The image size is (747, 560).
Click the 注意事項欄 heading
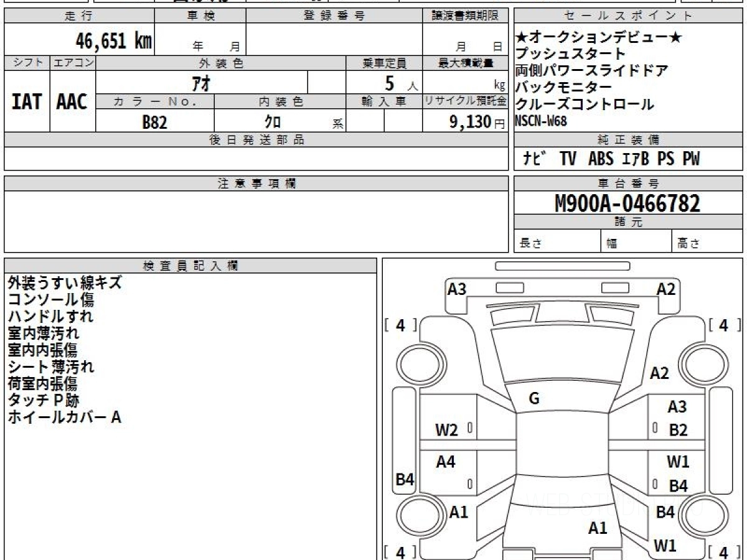click(x=256, y=184)
